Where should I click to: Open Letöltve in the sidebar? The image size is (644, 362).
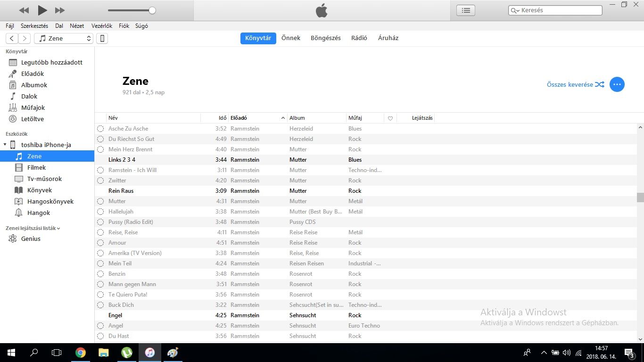click(x=47, y=119)
